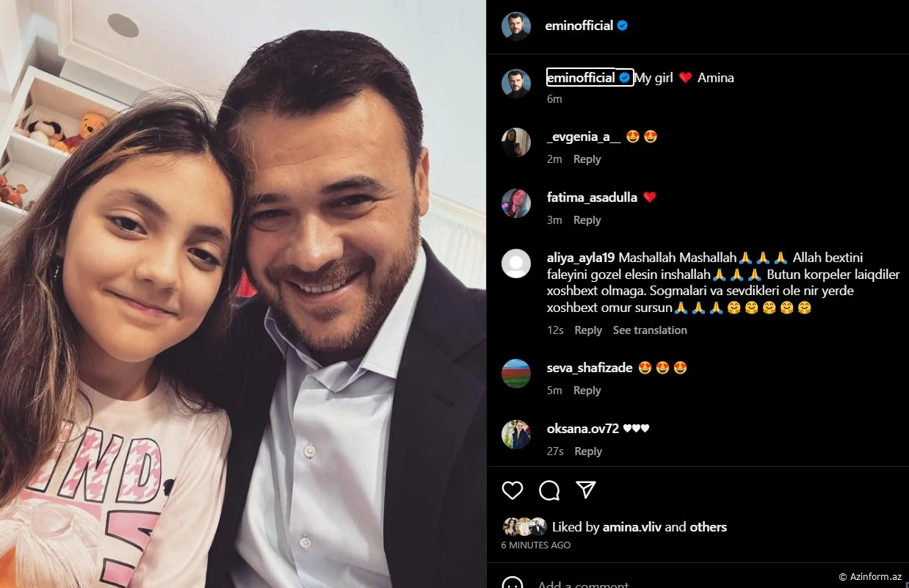View others who liked the post
Viewport: 909px width, 588px height.
pyautogui.click(x=708, y=527)
